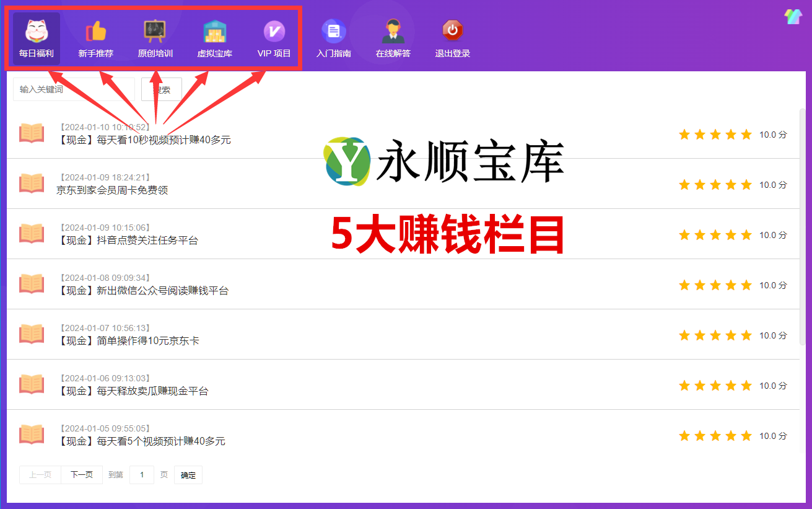Open the VIP 项目 section
This screenshot has width=812, height=509.
274,38
